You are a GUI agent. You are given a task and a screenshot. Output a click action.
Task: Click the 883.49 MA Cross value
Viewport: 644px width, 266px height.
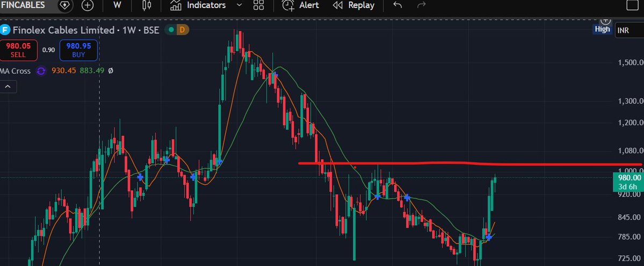(92, 71)
